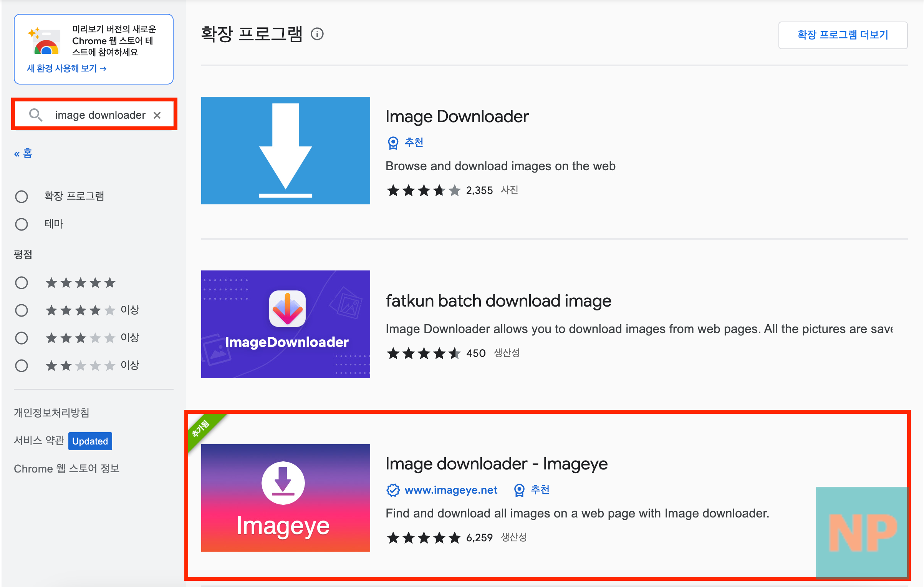Click the 추천 badge on Image Downloader
This screenshot has height=587, width=924.
tap(404, 142)
